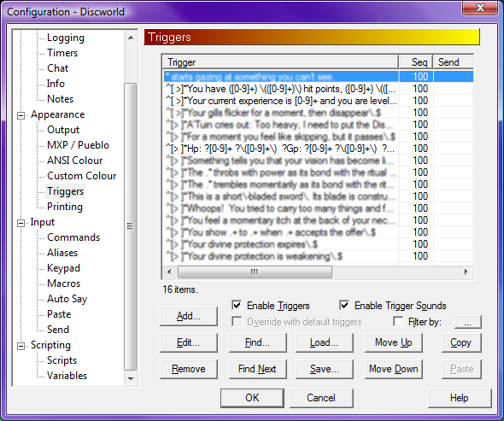Open Printing settings
504x421 pixels.
click(x=65, y=207)
